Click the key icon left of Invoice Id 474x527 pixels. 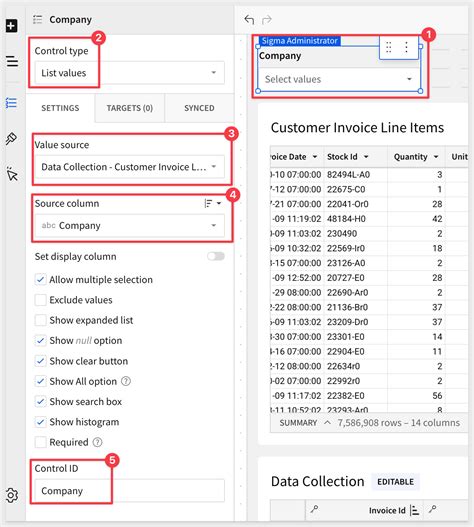coord(314,509)
